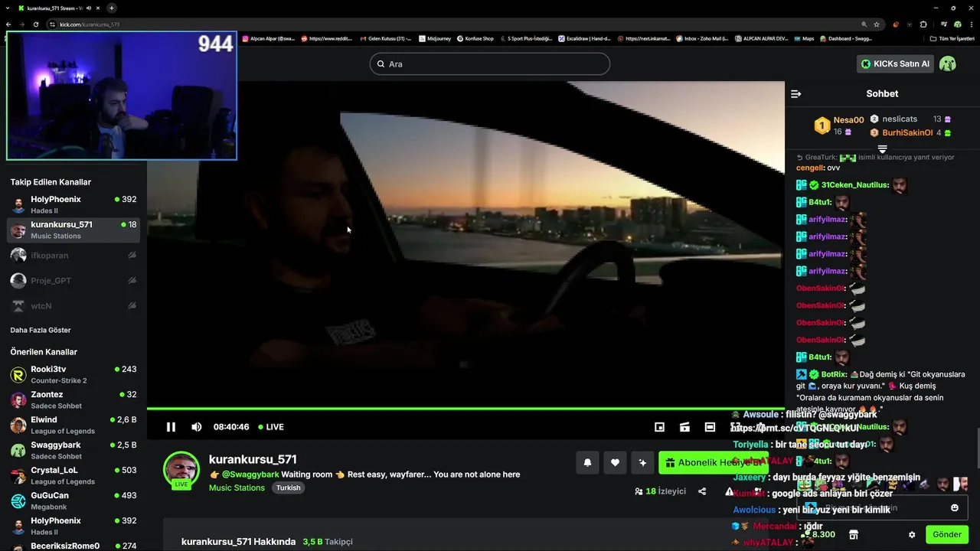Mute the stream volume speaker icon

(x=197, y=427)
